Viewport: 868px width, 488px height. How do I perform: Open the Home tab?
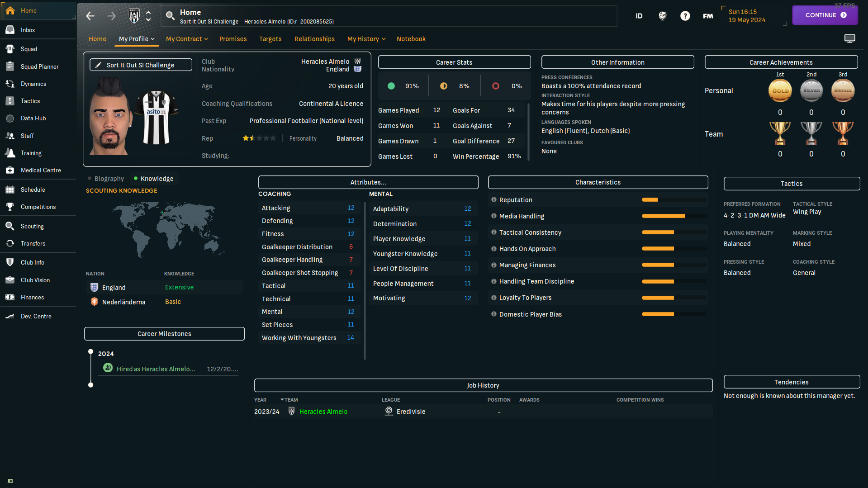(x=97, y=39)
